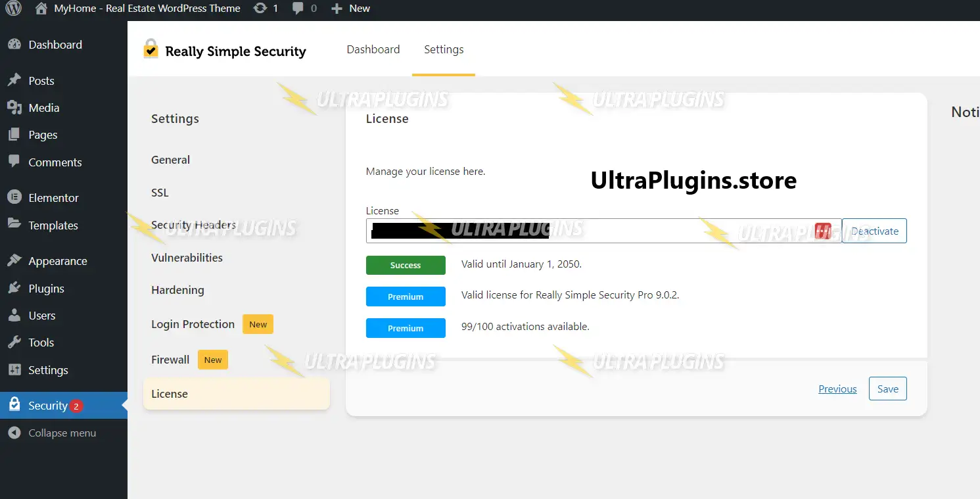This screenshot has width=980, height=499.
Task: Click New in the admin bar
Action: click(360, 9)
